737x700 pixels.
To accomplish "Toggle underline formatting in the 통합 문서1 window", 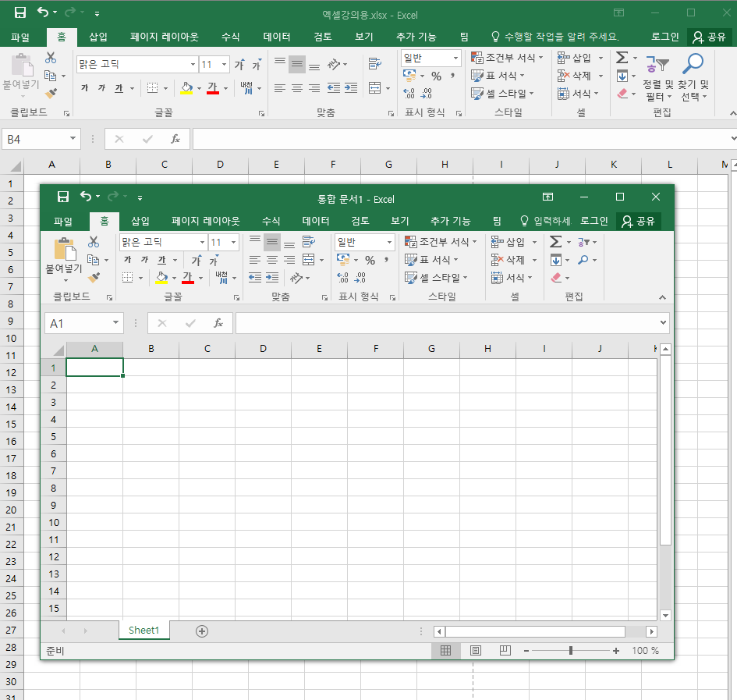I will point(161,260).
